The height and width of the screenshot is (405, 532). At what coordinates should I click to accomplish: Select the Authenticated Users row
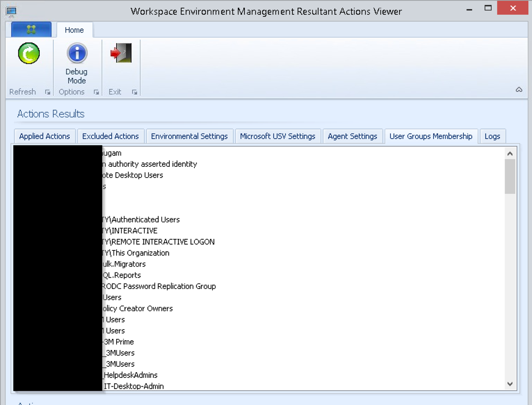pyautogui.click(x=260, y=220)
